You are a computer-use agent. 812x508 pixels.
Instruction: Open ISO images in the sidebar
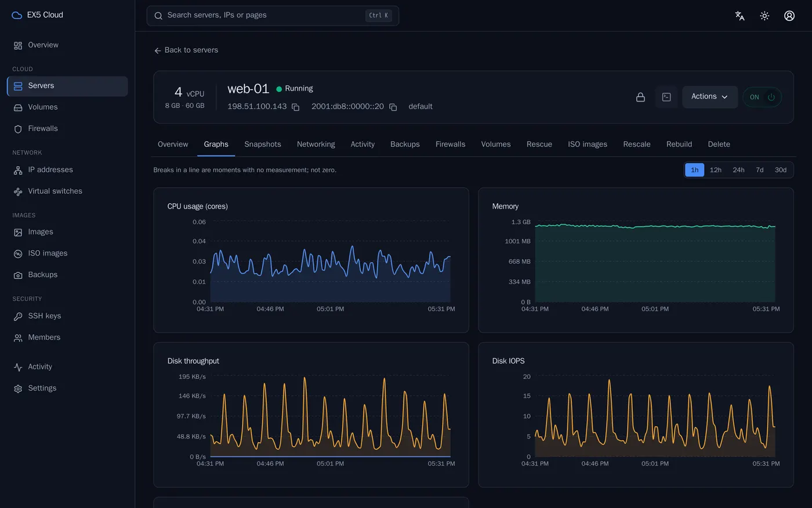(x=67, y=254)
